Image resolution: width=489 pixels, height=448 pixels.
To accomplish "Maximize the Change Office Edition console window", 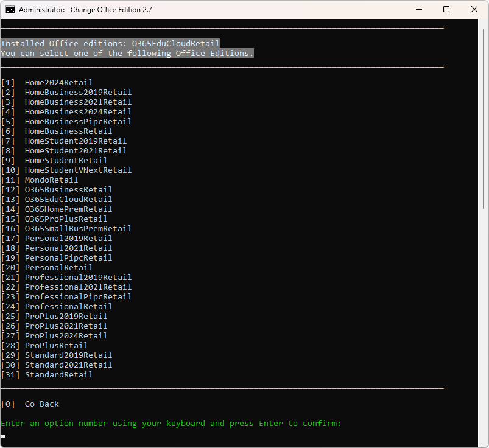I will tap(446, 10).
